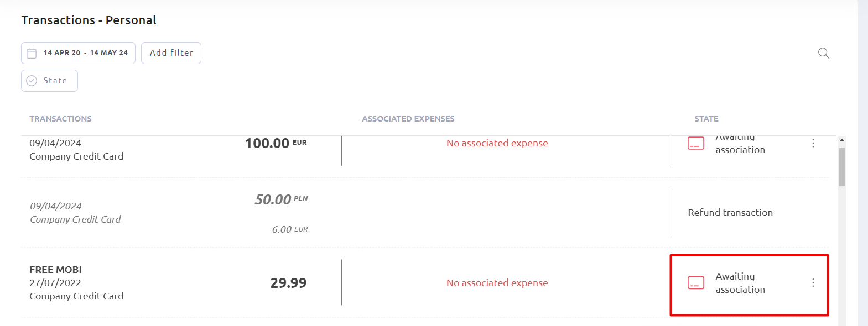This screenshot has width=868, height=326.
Task: Click No associated expense for FREE MOBI
Action: 497,283
